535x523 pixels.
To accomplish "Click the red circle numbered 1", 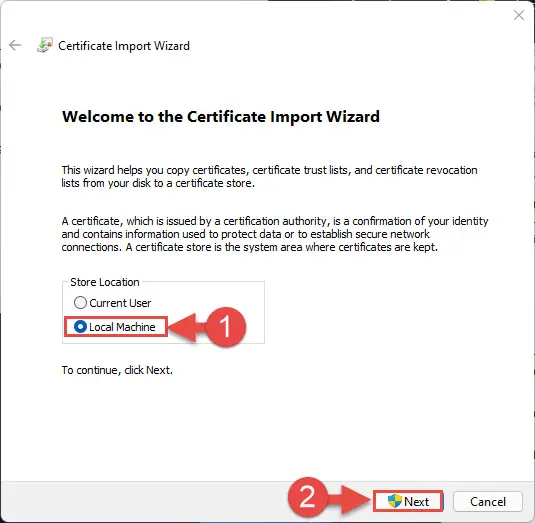I will (226, 327).
